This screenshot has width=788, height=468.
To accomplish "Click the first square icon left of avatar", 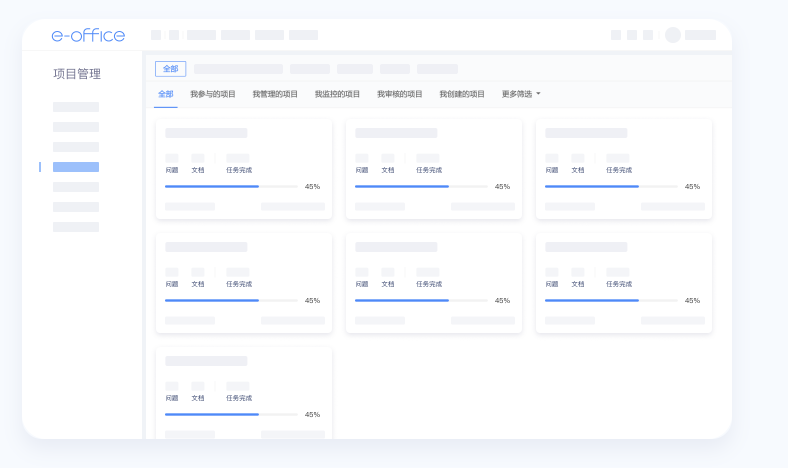I will click(x=616, y=35).
